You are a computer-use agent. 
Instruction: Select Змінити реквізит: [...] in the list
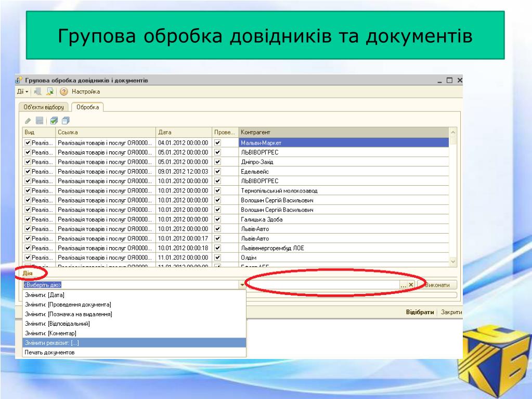click(134, 343)
